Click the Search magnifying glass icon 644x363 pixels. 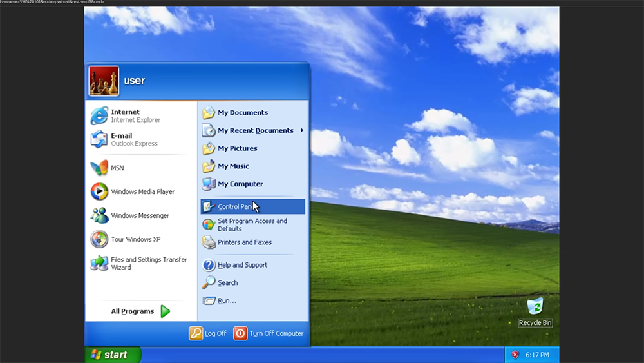[x=209, y=282]
